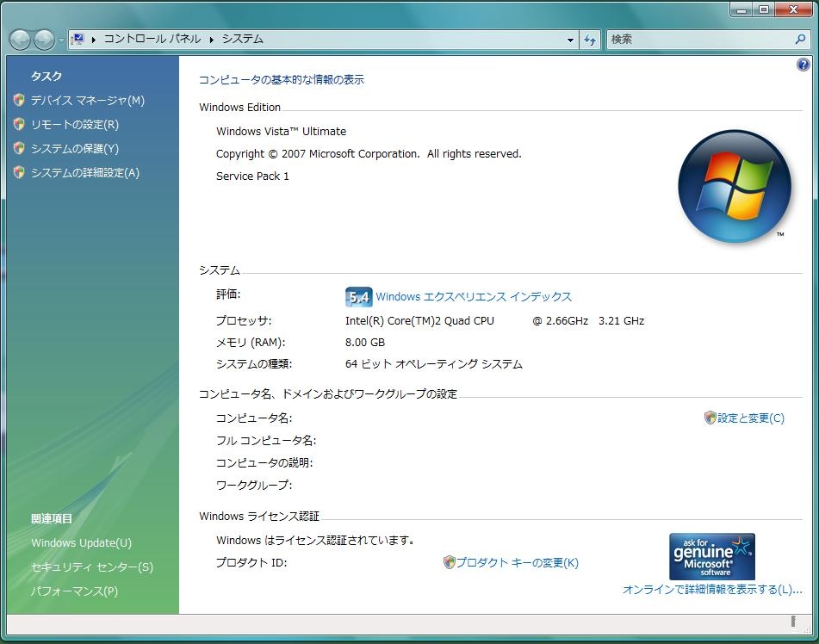Click 設定と変更(C) link
The image size is (819, 644).
pos(751,418)
